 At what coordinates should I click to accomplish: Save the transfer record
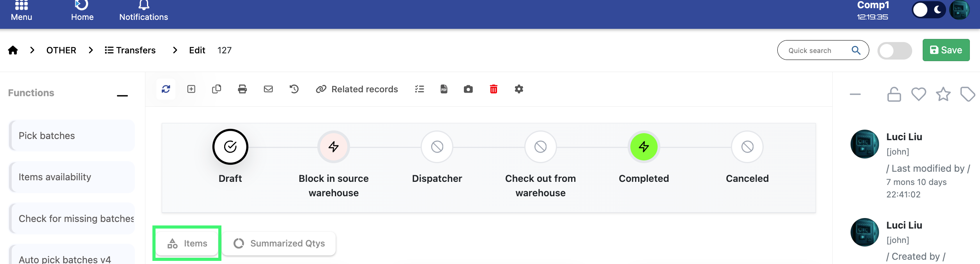[x=946, y=50]
